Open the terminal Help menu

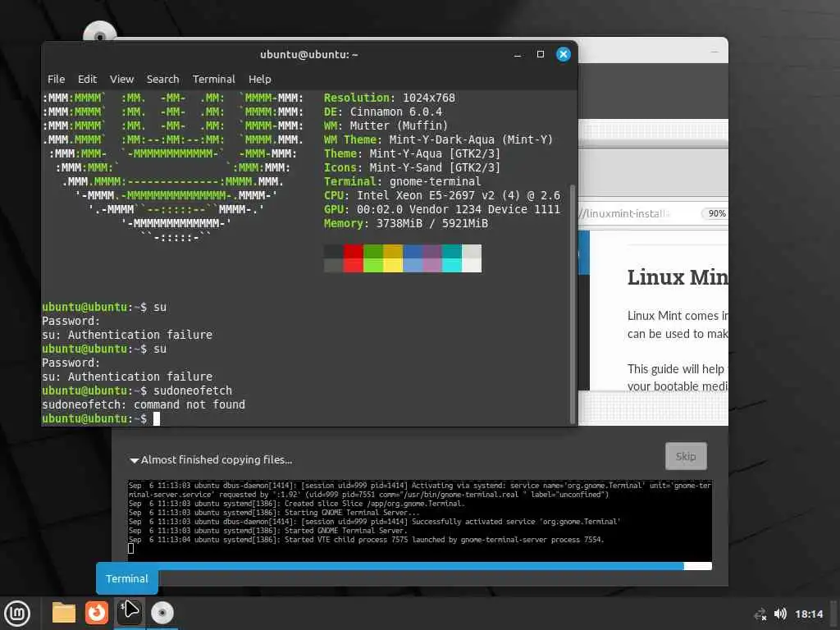click(x=260, y=80)
